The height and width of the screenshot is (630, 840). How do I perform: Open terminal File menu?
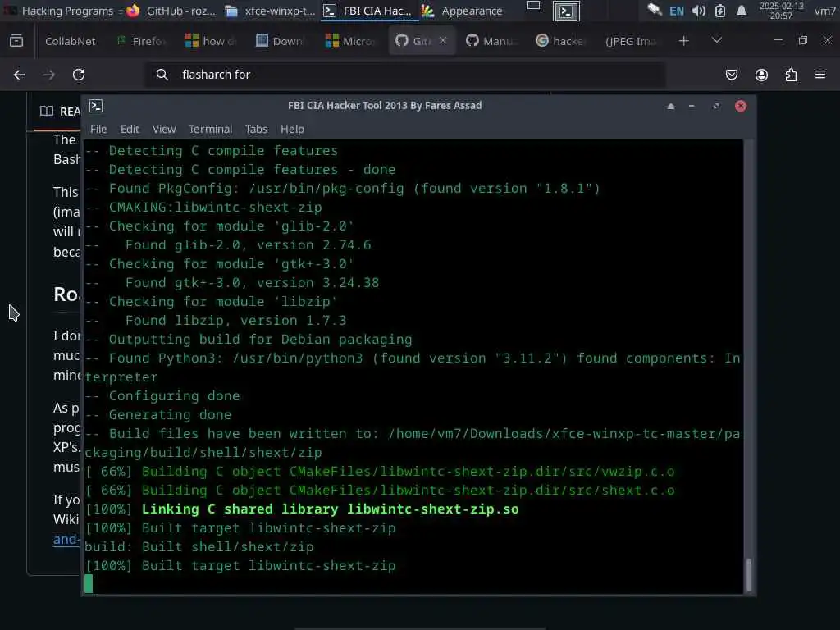[x=98, y=129]
